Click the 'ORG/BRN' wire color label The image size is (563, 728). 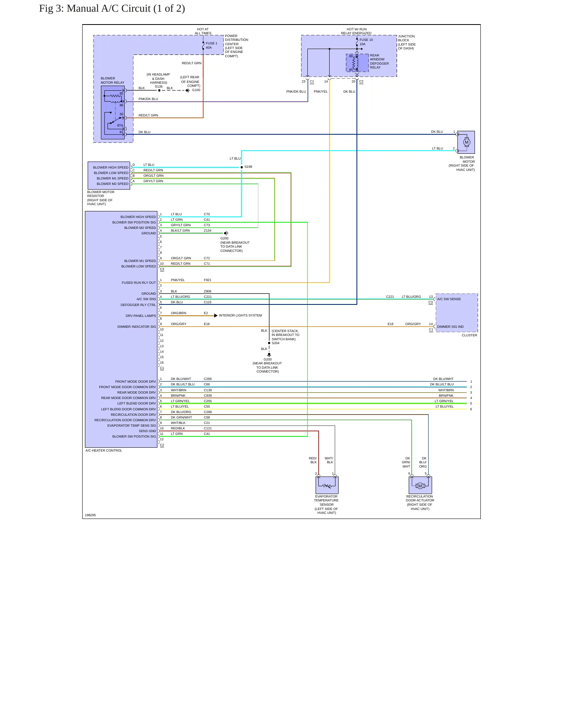coord(178,313)
